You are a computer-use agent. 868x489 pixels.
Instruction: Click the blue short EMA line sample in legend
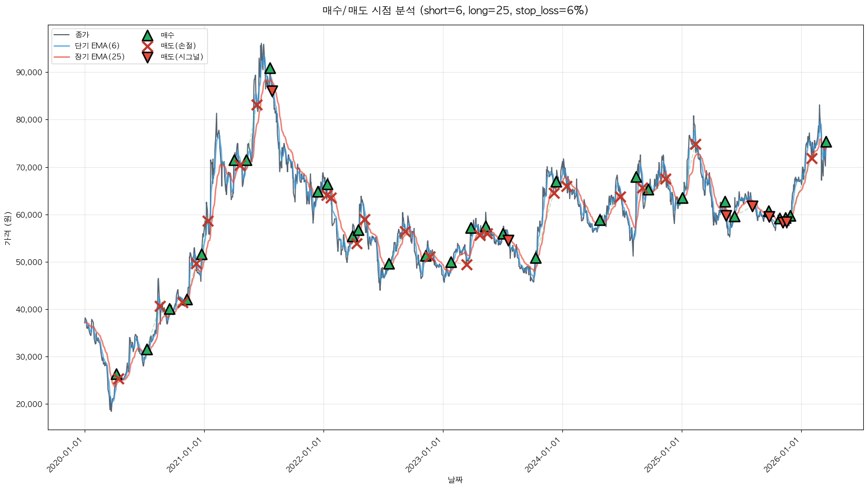(62, 46)
